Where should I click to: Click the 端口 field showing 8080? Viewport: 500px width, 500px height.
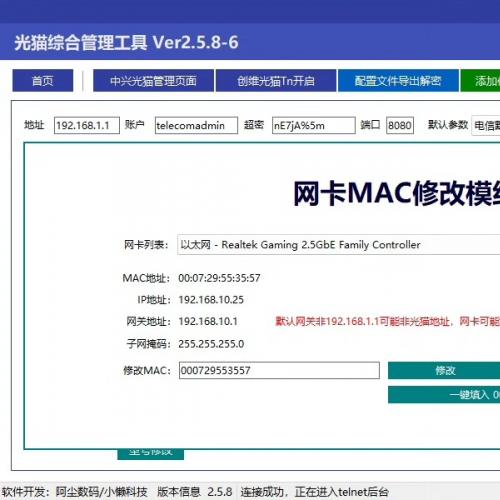click(400, 125)
